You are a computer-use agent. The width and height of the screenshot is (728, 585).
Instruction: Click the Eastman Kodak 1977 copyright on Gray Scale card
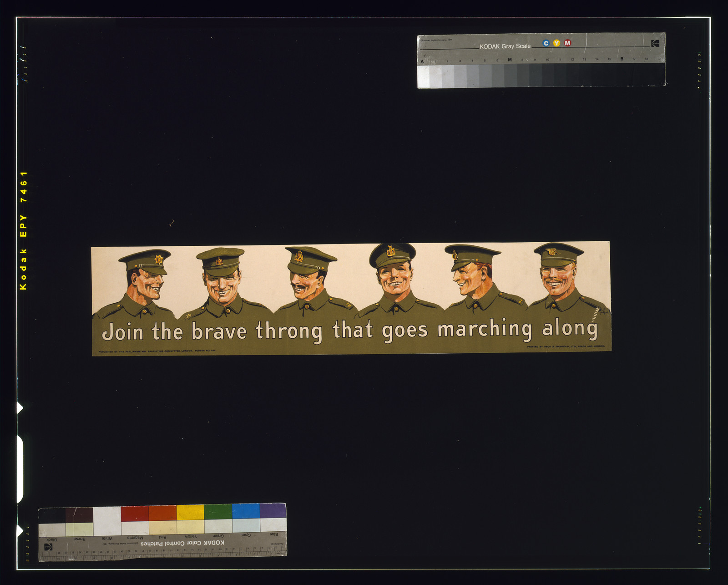click(x=435, y=40)
